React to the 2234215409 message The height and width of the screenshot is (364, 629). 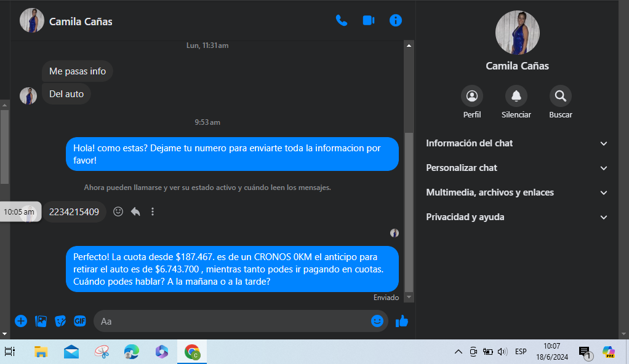pyautogui.click(x=118, y=212)
